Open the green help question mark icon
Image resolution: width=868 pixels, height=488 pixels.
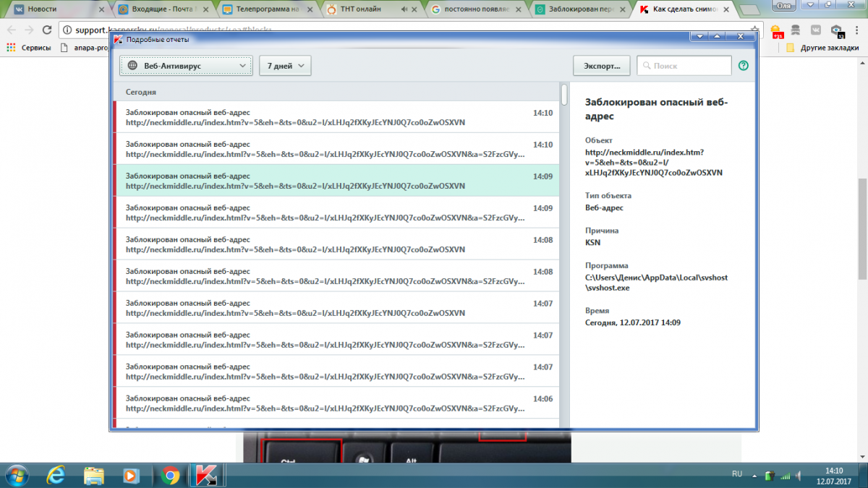(743, 66)
